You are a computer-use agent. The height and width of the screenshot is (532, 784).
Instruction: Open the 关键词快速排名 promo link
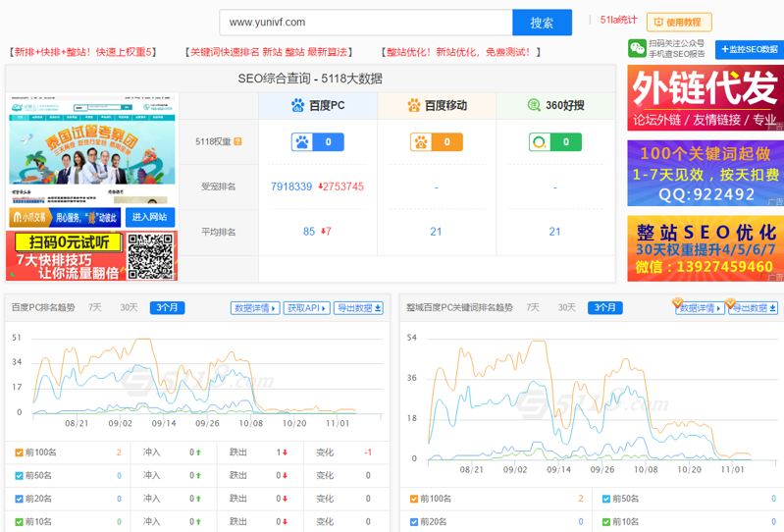pyautogui.click(x=269, y=52)
